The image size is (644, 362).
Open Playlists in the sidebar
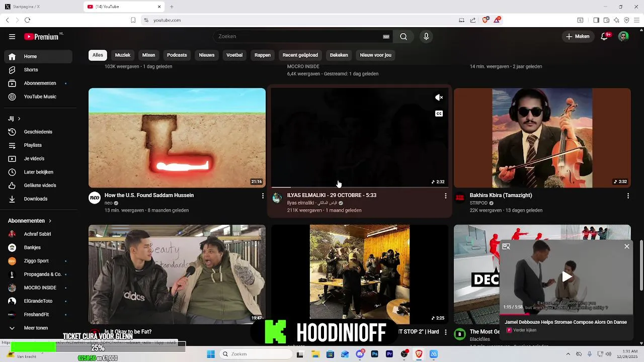click(x=38, y=145)
